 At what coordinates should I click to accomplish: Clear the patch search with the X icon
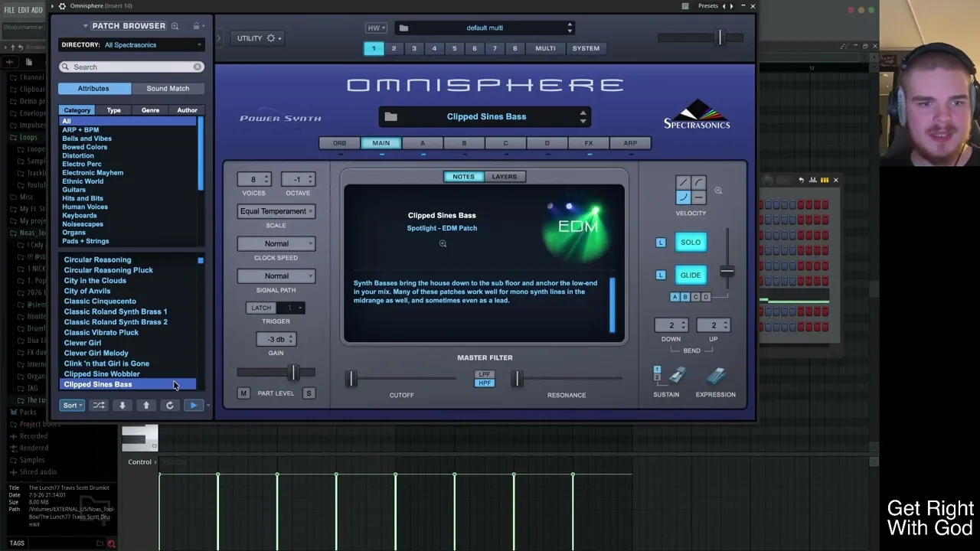pos(198,67)
